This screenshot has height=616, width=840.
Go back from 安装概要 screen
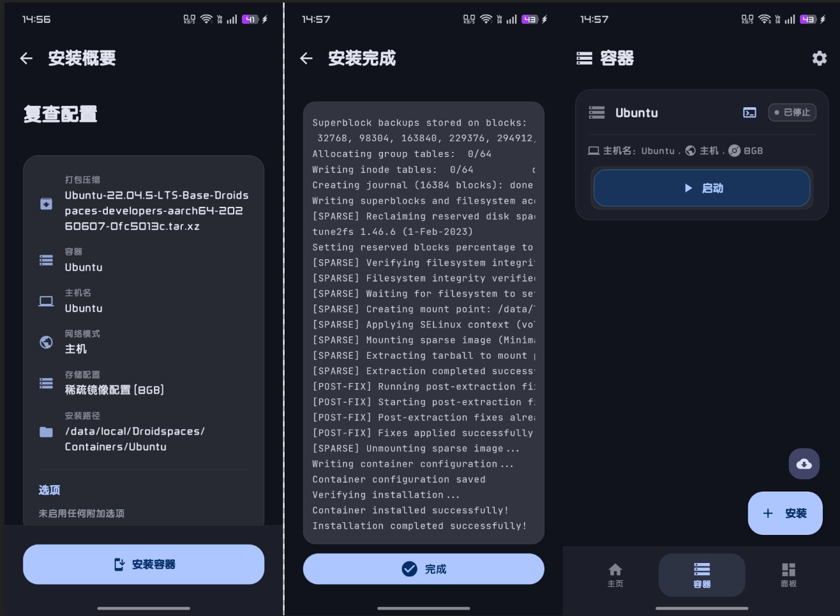[26, 59]
